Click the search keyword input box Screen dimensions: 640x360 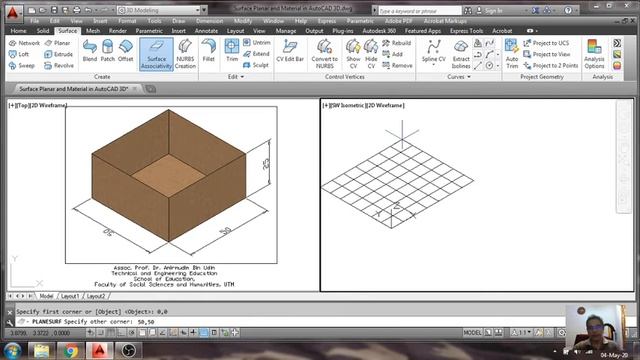click(x=419, y=11)
